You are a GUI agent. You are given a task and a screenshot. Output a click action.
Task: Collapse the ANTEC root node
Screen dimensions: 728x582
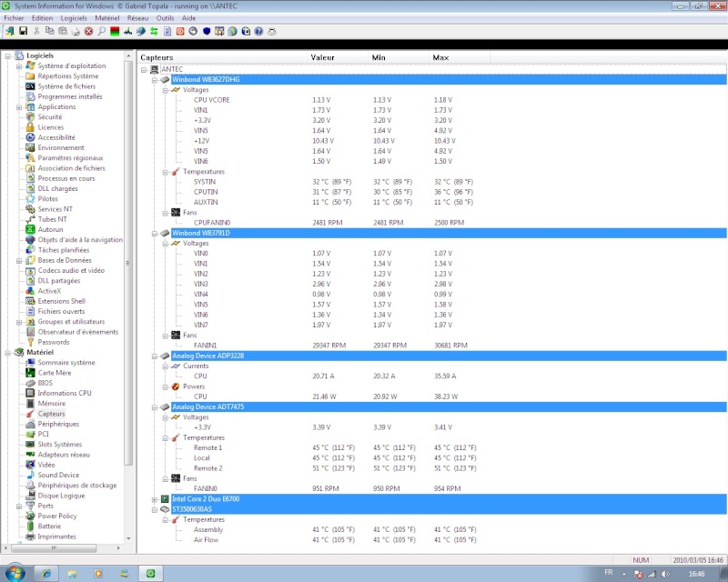tap(144, 70)
